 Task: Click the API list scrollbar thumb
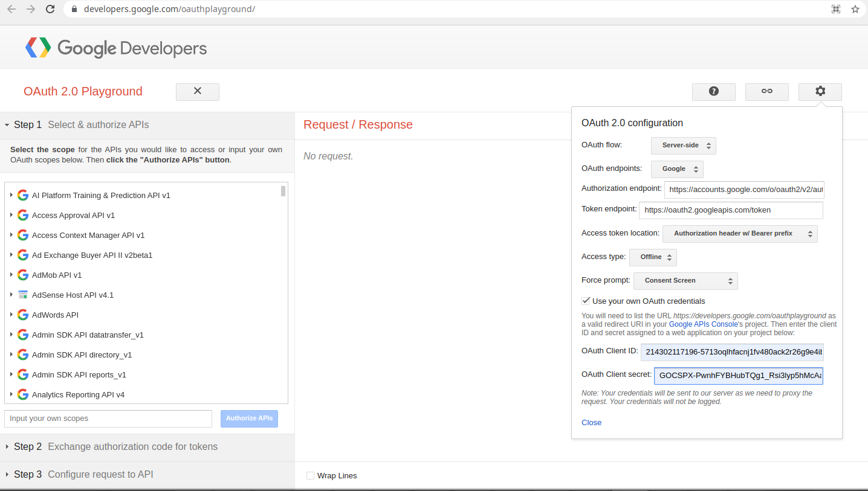pos(283,191)
